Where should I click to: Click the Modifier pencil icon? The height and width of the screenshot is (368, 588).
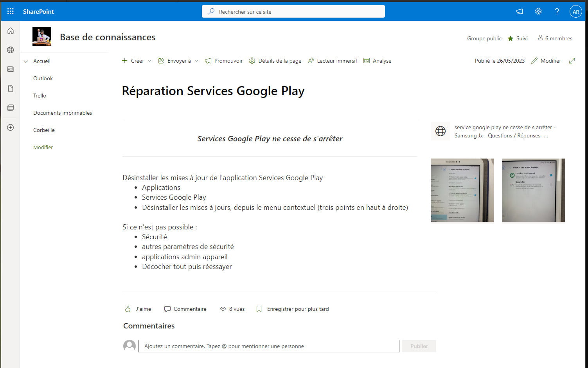pos(534,61)
